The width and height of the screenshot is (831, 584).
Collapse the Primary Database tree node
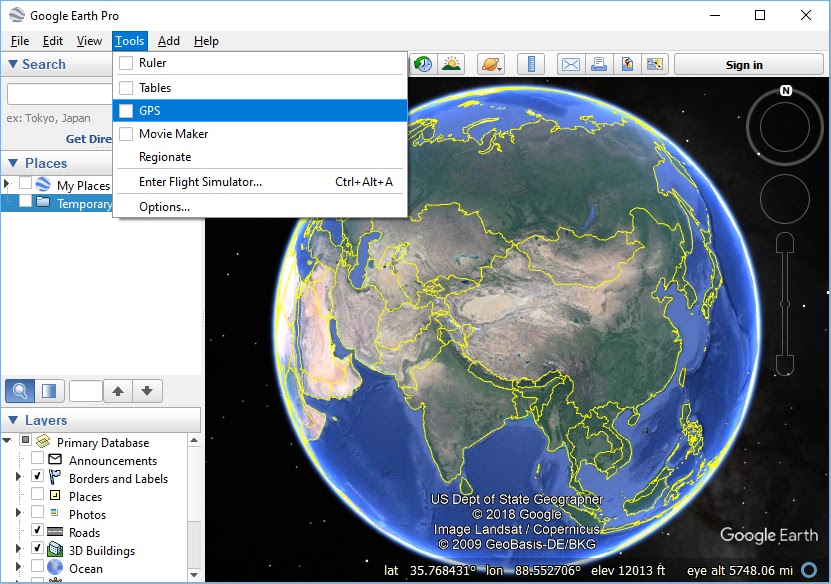7,441
